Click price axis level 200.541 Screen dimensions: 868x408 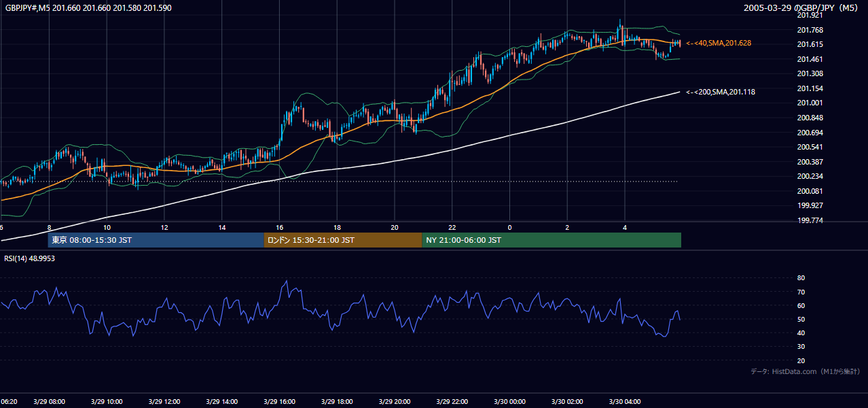810,147
